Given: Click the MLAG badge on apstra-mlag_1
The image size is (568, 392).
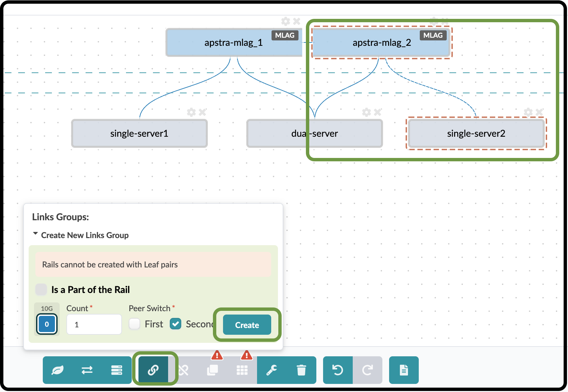Looking at the screenshot, I should coord(285,35).
